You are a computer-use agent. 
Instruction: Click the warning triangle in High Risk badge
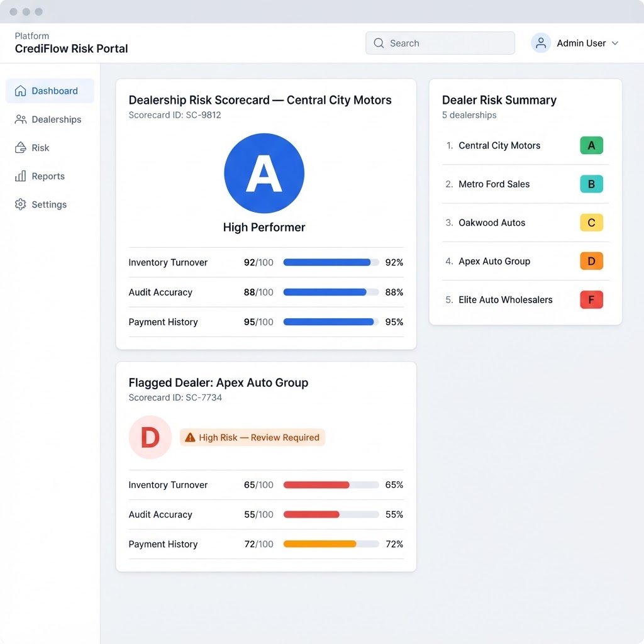(190, 438)
